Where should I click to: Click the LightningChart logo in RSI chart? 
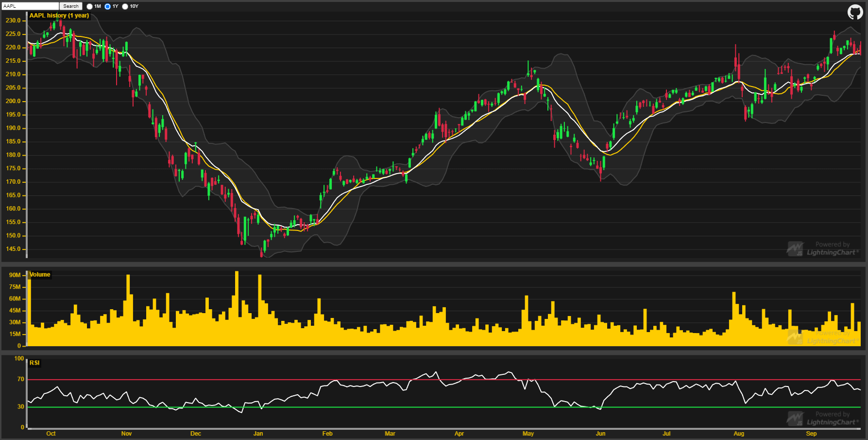pyautogui.click(x=822, y=419)
